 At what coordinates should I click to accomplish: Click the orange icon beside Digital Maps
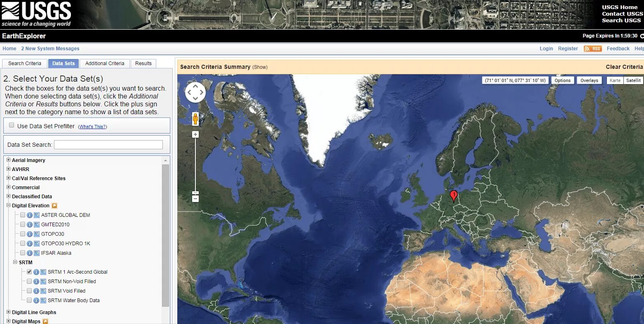pyautogui.click(x=45, y=322)
